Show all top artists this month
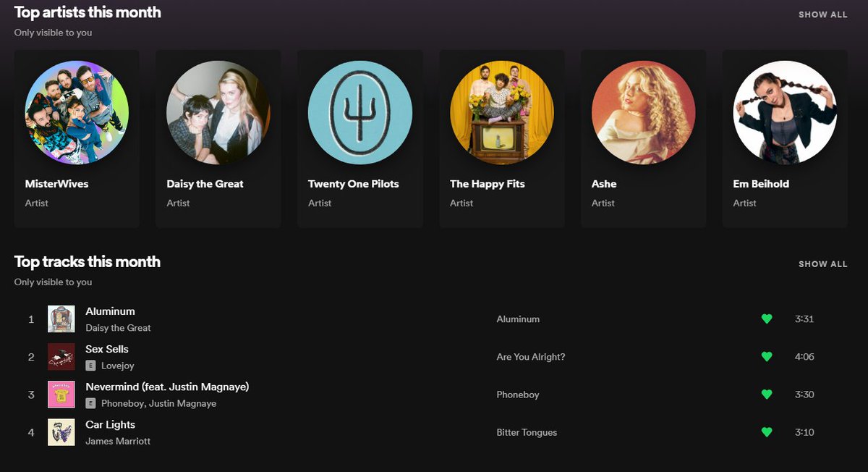Viewport: 868px width, 472px height. 822,14
